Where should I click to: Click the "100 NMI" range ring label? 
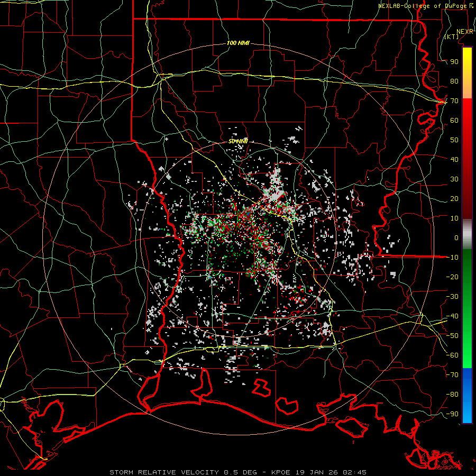(x=238, y=43)
